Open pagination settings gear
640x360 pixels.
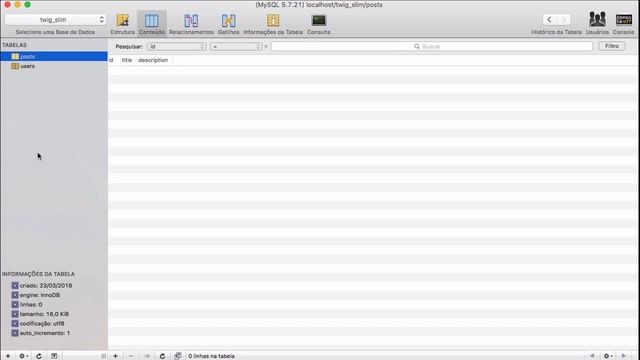[608, 356]
